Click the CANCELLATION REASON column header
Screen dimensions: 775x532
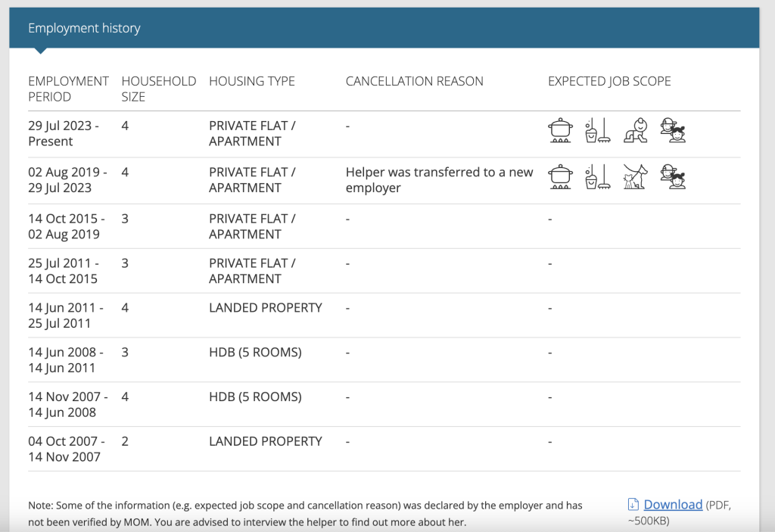[414, 81]
